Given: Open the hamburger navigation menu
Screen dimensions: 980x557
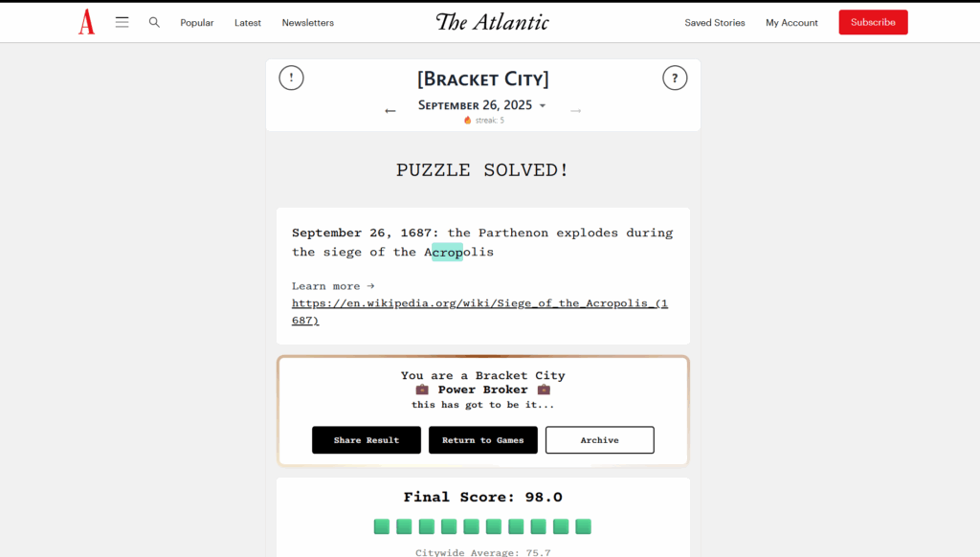Looking at the screenshot, I should pos(122,22).
